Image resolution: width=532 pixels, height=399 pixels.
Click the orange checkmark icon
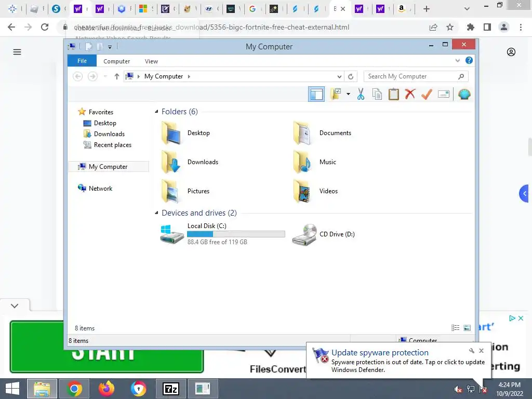427,94
